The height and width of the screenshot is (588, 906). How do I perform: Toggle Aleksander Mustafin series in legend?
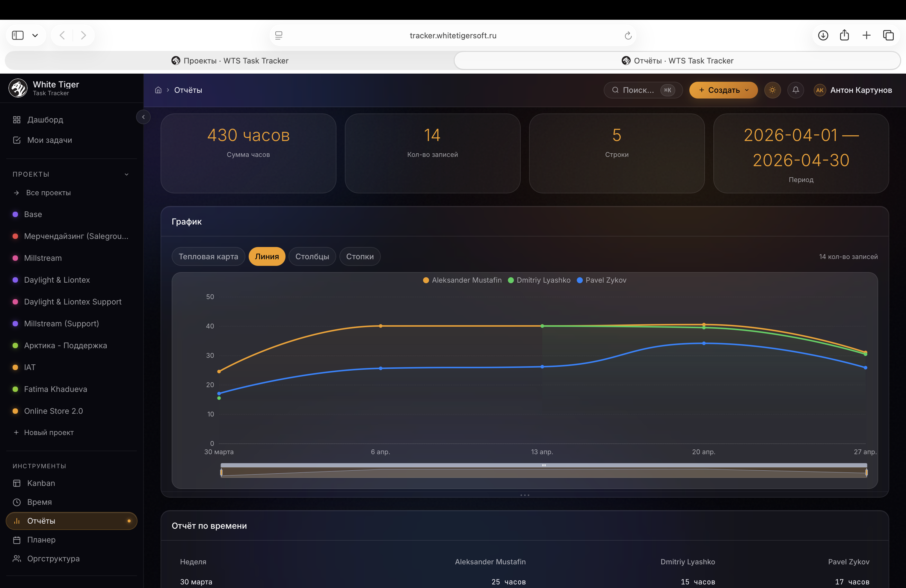tap(462, 280)
